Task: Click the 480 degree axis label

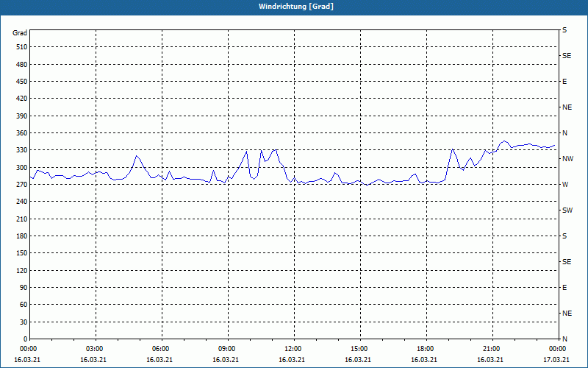Action: [22, 65]
